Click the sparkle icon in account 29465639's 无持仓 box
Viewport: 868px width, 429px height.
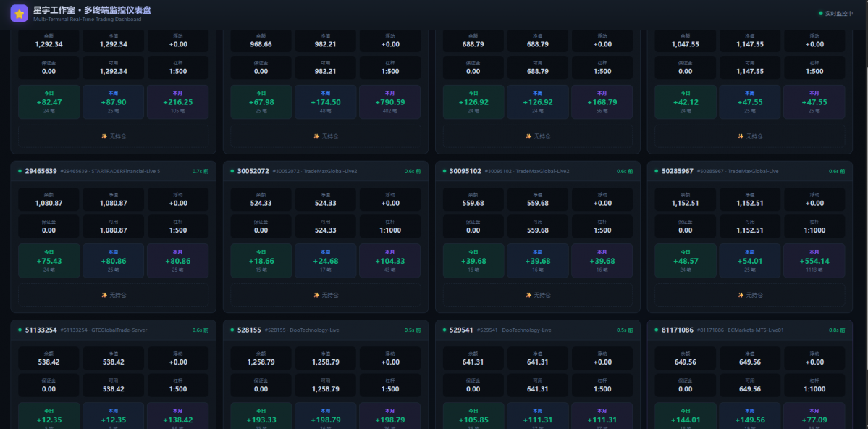[104, 296]
